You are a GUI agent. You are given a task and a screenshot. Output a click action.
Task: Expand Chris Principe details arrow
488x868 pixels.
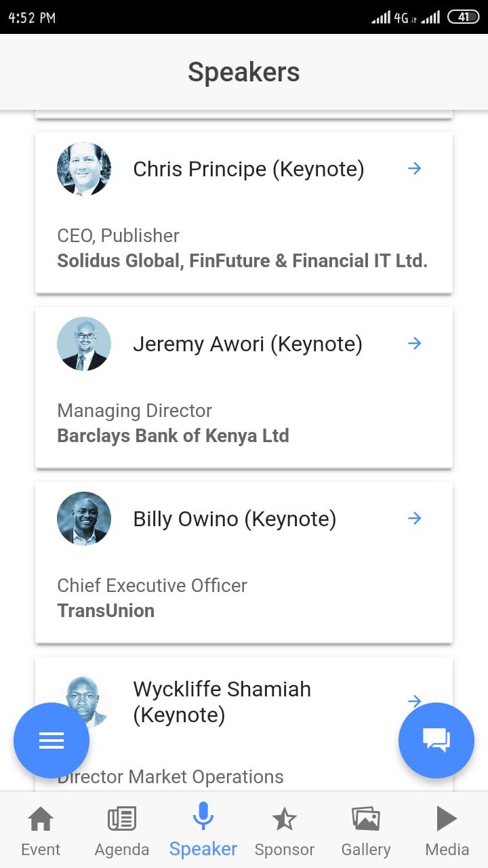coord(415,169)
